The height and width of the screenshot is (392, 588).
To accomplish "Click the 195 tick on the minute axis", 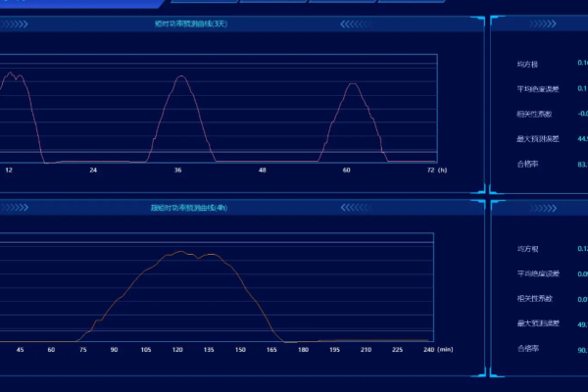I will 334,350.
